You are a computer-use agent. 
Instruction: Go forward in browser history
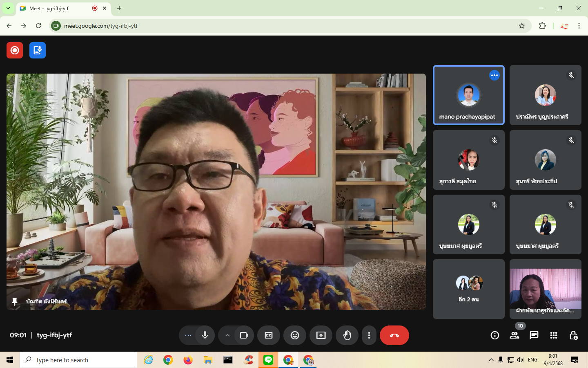tap(24, 26)
